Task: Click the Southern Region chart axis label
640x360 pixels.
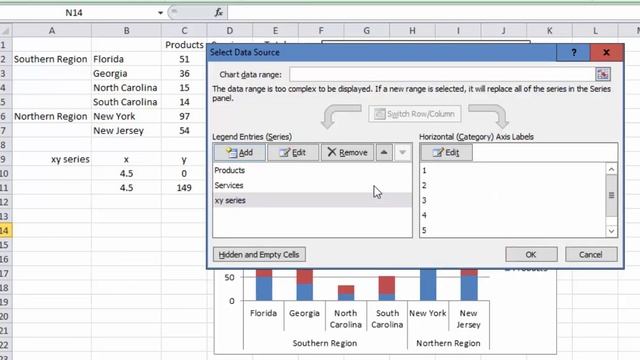Action: tap(325, 343)
